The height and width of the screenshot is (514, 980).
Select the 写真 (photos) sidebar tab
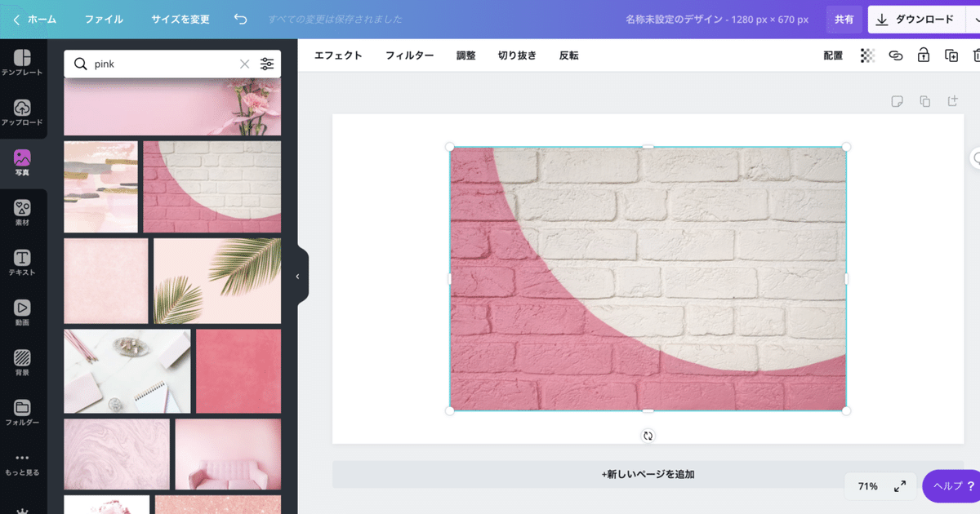(22, 163)
